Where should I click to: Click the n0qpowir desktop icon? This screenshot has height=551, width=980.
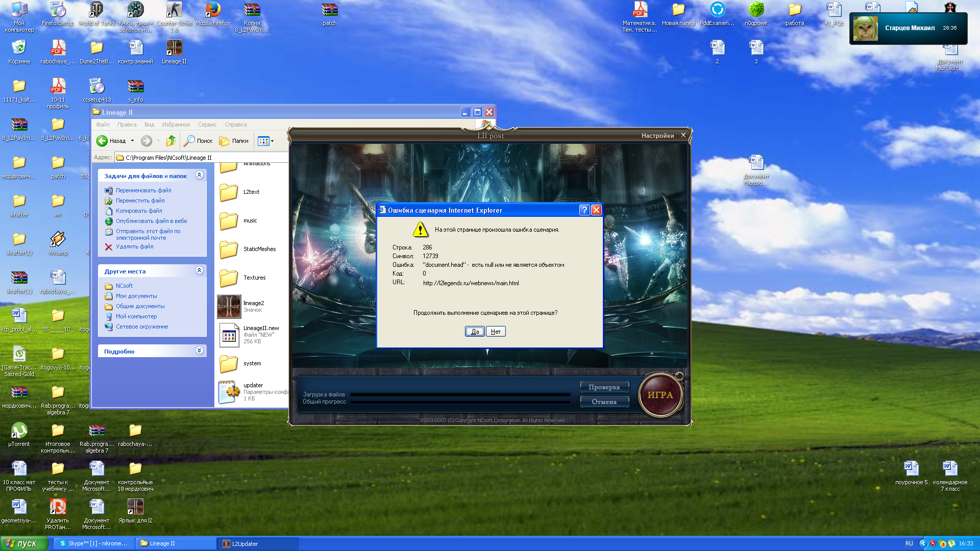pyautogui.click(x=756, y=14)
